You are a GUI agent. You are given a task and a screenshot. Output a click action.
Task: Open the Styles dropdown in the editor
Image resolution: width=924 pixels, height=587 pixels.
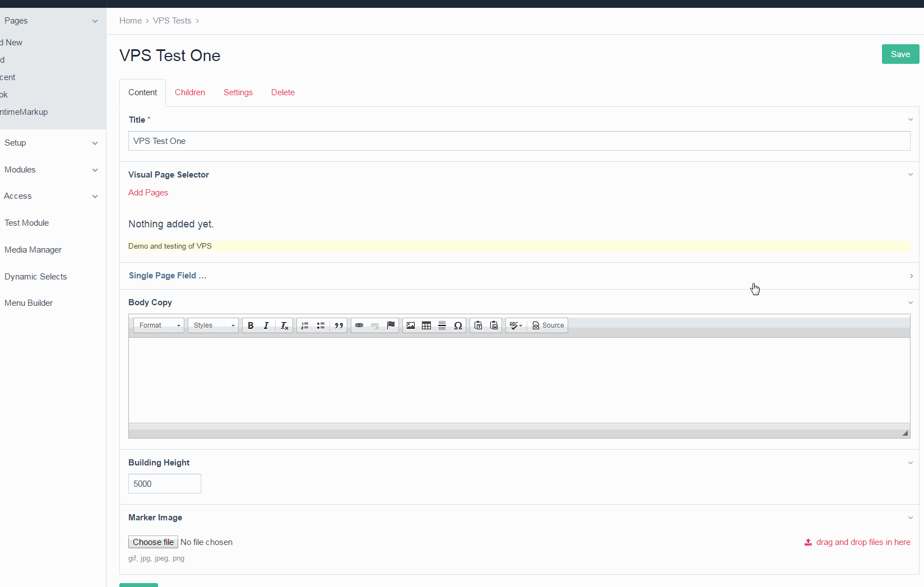pos(213,325)
